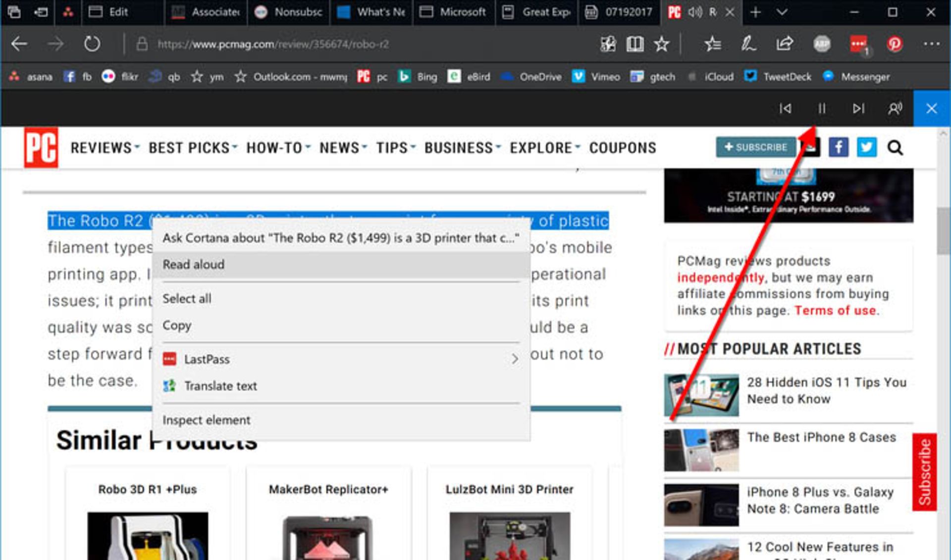Screen dimensions: 951x560
Task: Reload the page with refresh icon
Action: pos(92,44)
